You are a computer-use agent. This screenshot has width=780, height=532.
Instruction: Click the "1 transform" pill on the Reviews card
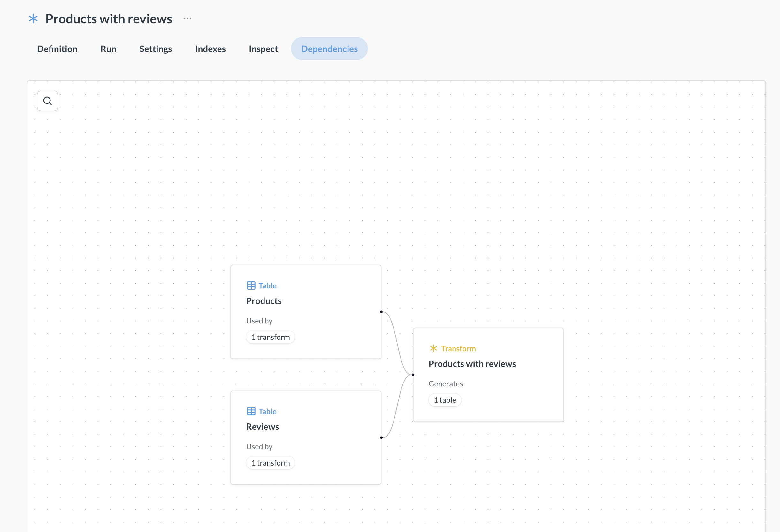coord(271,463)
